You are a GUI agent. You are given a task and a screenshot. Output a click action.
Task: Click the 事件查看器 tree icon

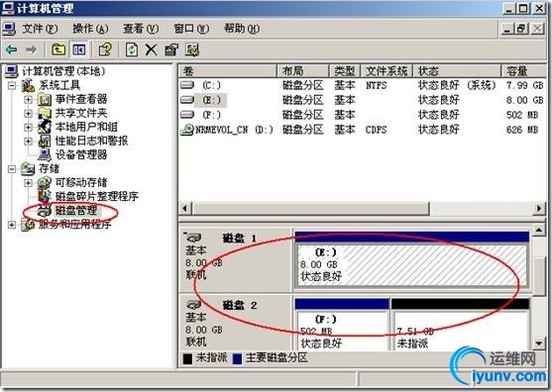tap(45, 100)
